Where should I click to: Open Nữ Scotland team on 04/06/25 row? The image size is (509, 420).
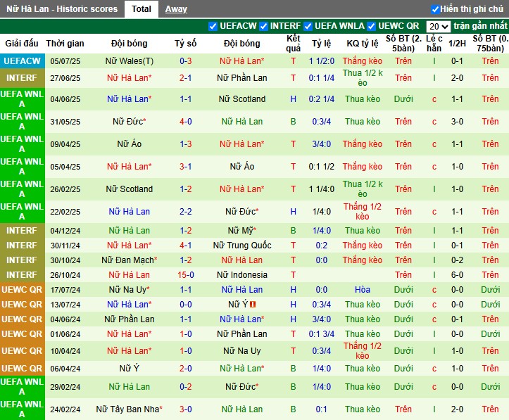click(x=242, y=99)
